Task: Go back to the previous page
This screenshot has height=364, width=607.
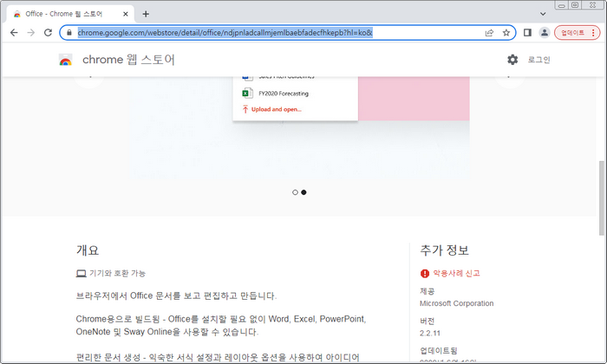Action: coord(14,32)
